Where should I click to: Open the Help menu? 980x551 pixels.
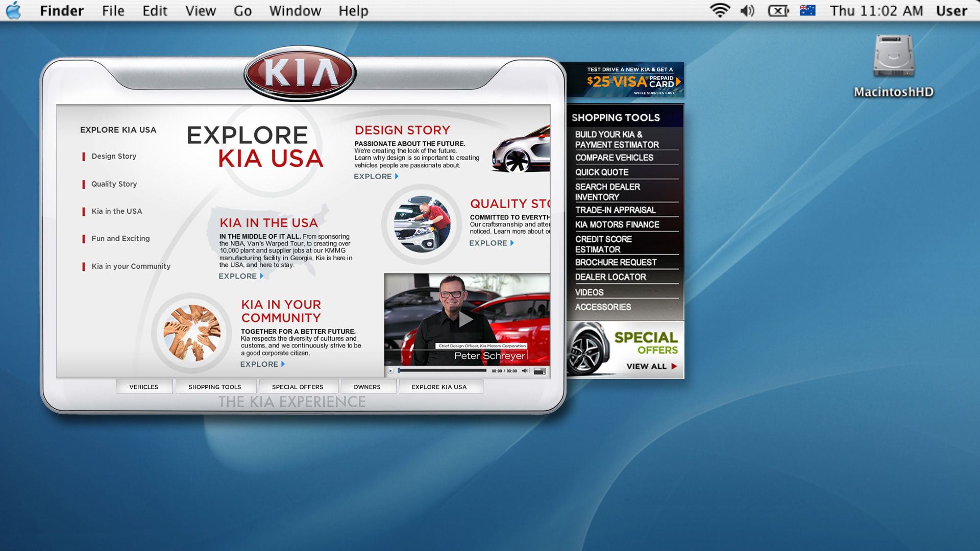tap(353, 11)
